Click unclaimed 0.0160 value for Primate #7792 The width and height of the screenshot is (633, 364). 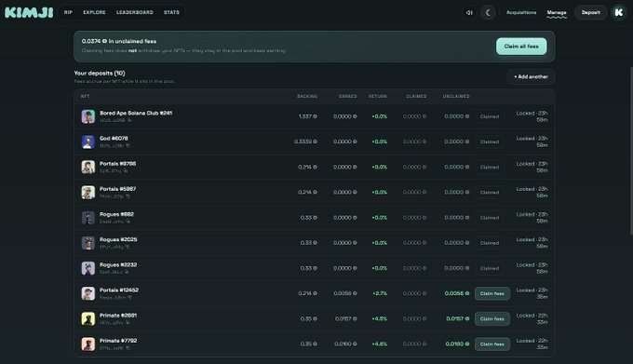pyautogui.click(x=457, y=344)
